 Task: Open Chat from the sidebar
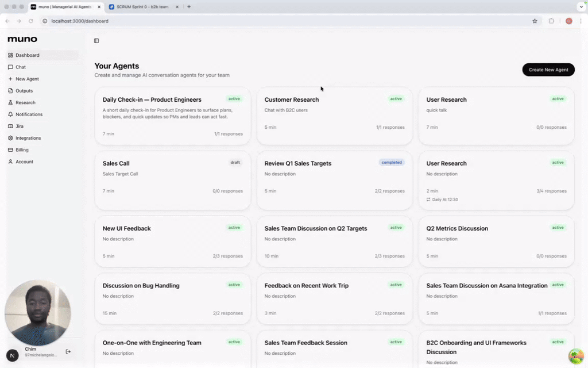tap(21, 67)
